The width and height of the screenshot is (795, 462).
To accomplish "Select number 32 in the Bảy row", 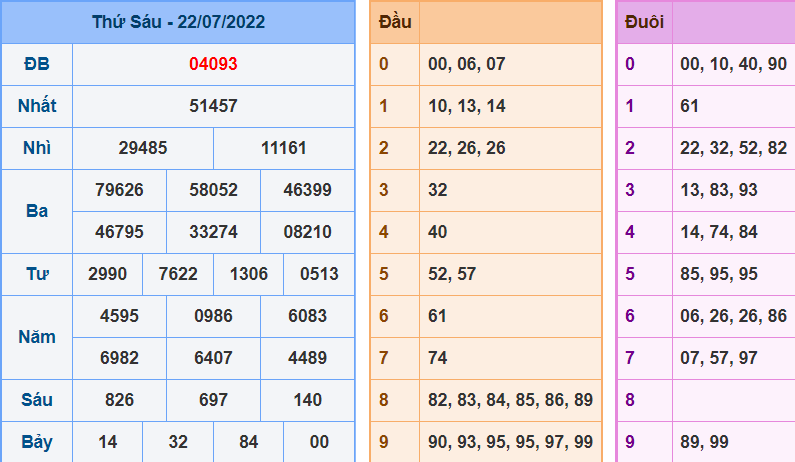I will point(178,442).
